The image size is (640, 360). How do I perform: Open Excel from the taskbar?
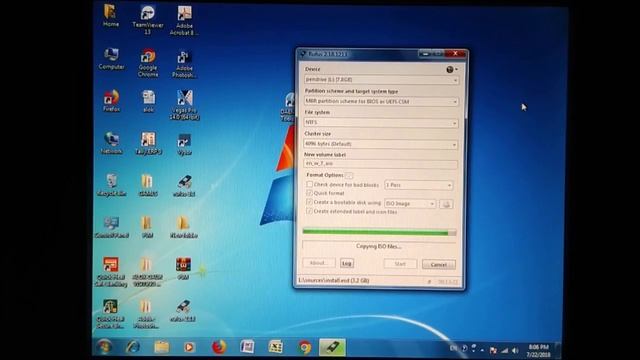[276, 347]
